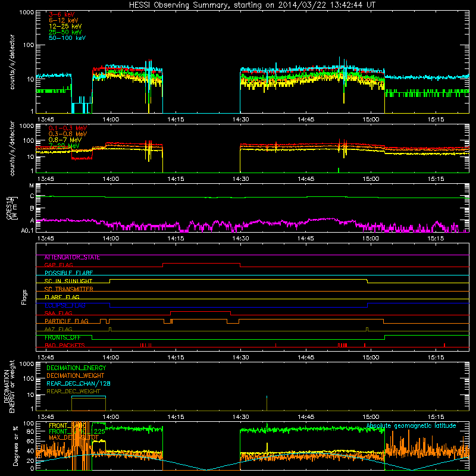Click the green 25-50 keV legend label
Screen dimensions: 476x476
65,32
